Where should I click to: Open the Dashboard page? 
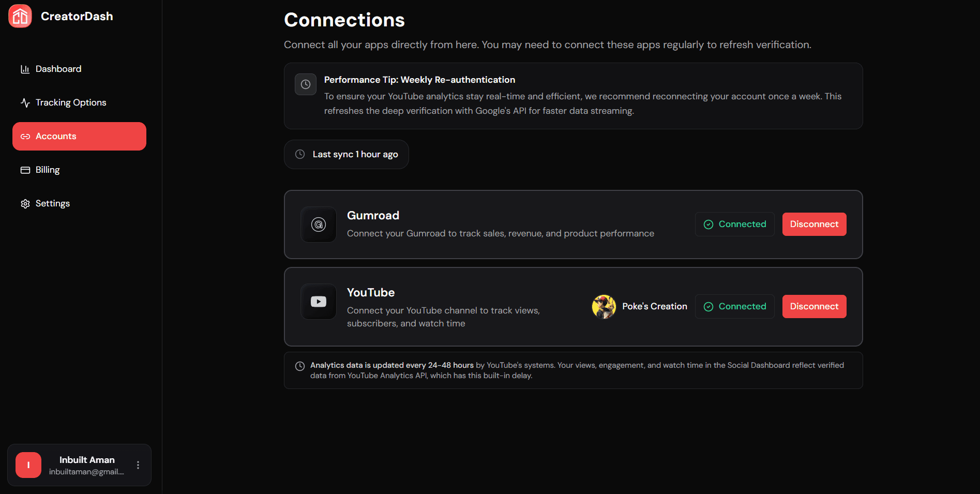pyautogui.click(x=79, y=69)
